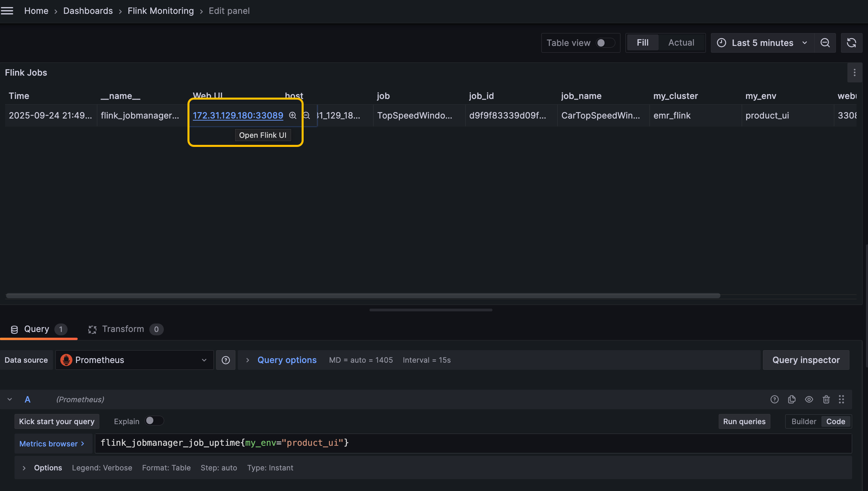The width and height of the screenshot is (868, 491).
Task: Click filter-for-value icon beside the IP link
Action: 292,115
